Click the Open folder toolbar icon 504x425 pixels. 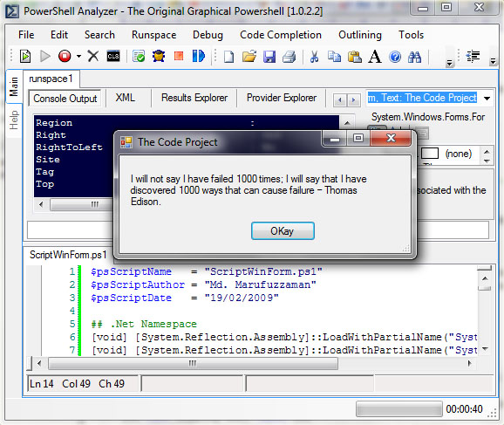pos(249,57)
